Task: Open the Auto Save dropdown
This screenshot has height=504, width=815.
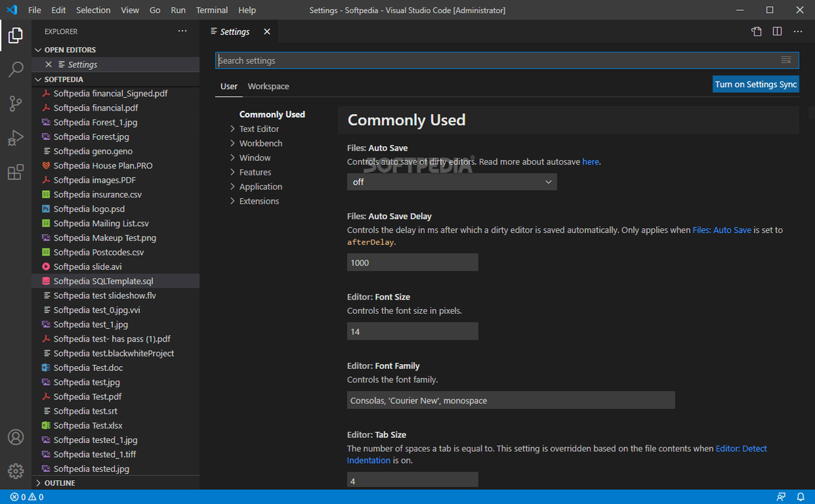Action: [x=452, y=182]
